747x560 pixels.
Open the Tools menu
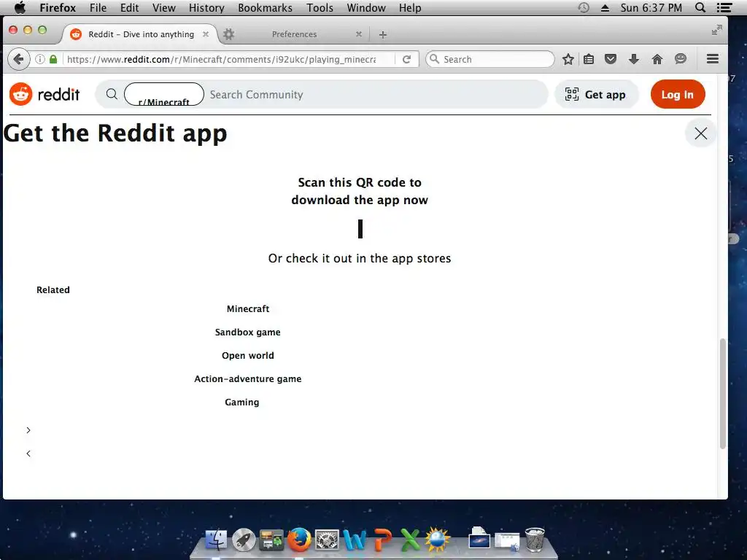click(320, 7)
